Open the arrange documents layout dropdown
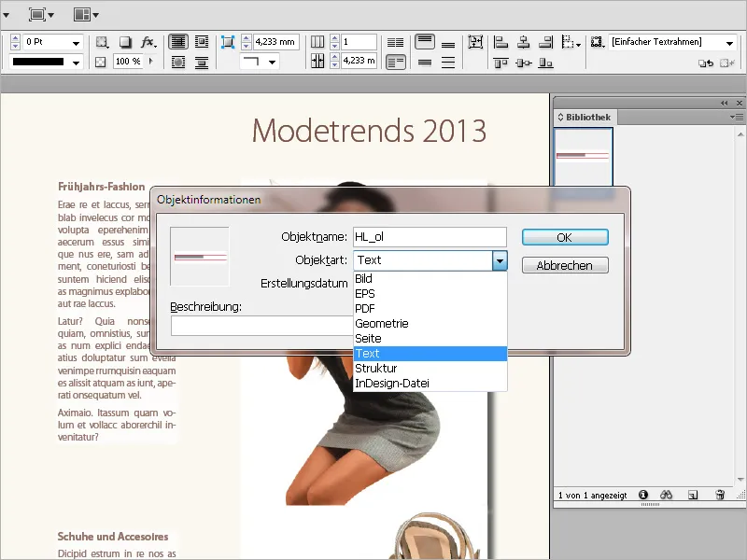The height and width of the screenshot is (560, 747). pyautogui.click(x=86, y=15)
